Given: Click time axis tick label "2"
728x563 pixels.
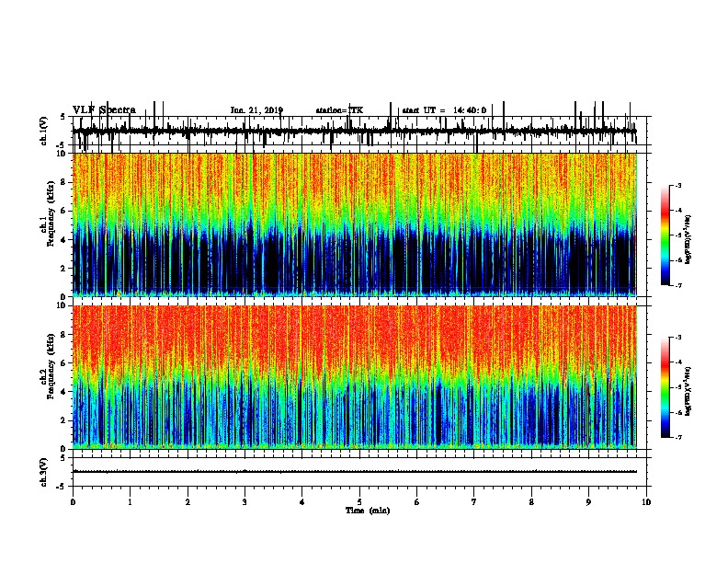Looking at the screenshot, I should pyautogui.click(x=188, y=502).
